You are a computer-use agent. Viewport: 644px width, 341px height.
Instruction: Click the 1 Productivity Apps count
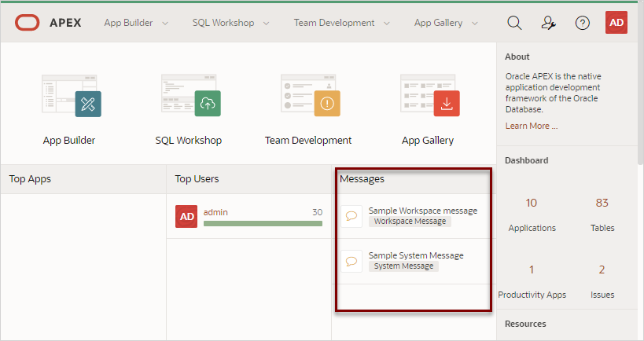532,269
